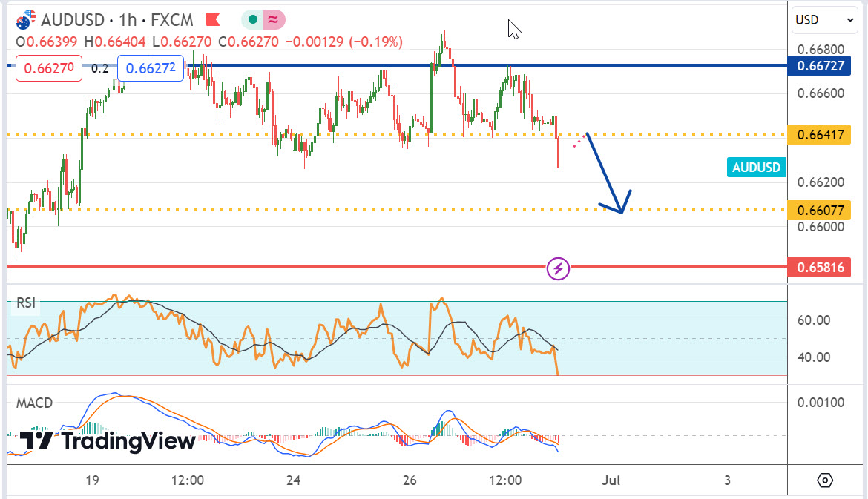Click the blue downward arrow drawing
This screenshot has width=868, height=499.
[x=608, y=175]
